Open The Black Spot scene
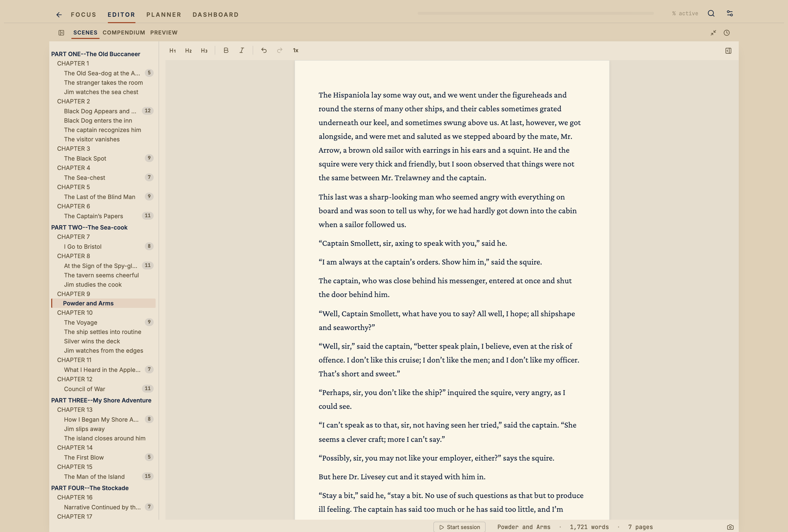This screenshot has height=532, width=788. (85, 159)
